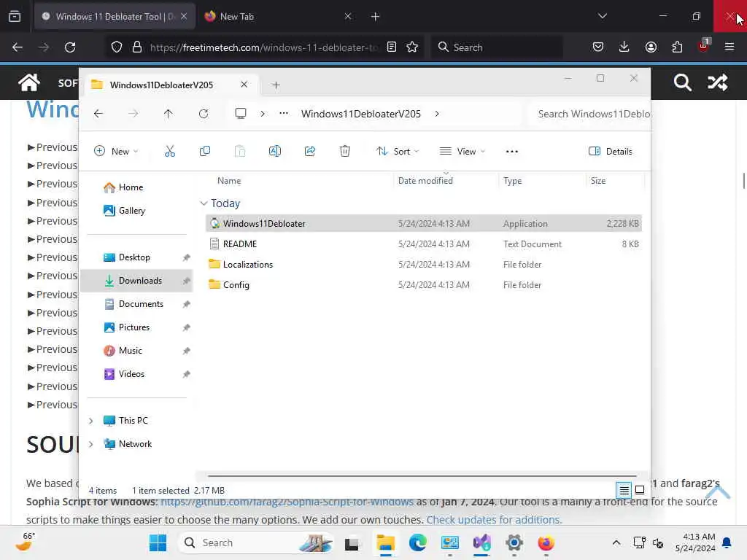Screen dimensions: 747x560
Task: Open Microsoft Edge from taskbar
Action: 417,542
